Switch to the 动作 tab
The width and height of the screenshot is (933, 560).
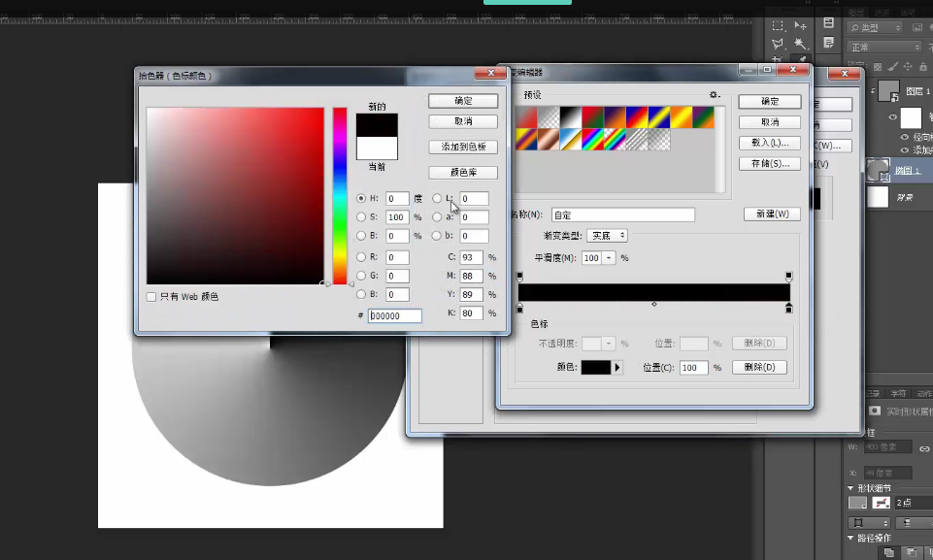click(x=923, y=393)
